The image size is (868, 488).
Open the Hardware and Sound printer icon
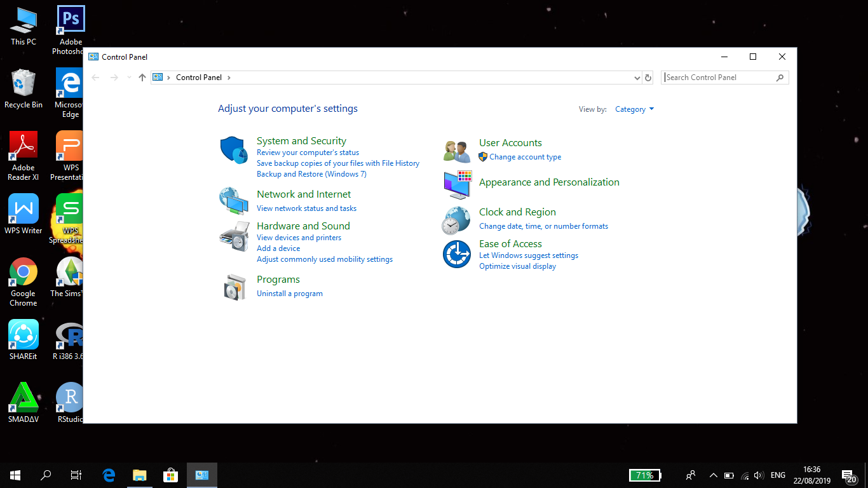(x=234, y=237)
